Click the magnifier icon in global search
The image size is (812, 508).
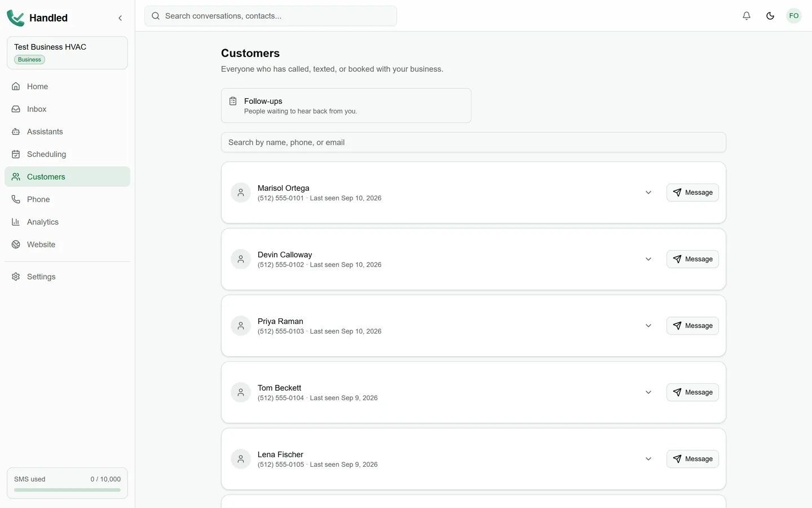pyautogui.click(x=156, y=16)
